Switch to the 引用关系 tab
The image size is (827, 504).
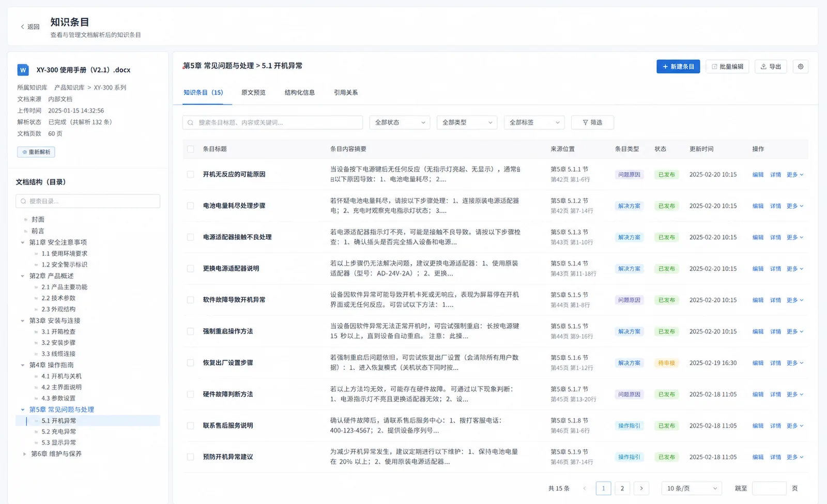pos(346,93)
